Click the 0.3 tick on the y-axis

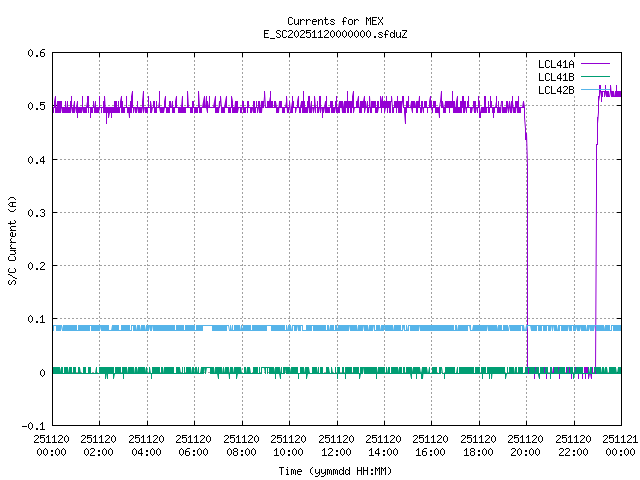pyautogui.click(x=36, y=213)
